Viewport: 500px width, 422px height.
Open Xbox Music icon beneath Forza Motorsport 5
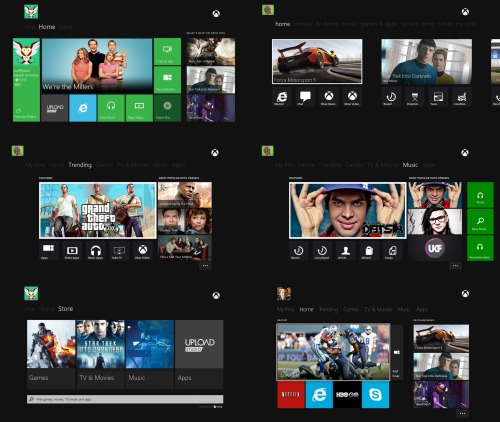tap(329, 97)
